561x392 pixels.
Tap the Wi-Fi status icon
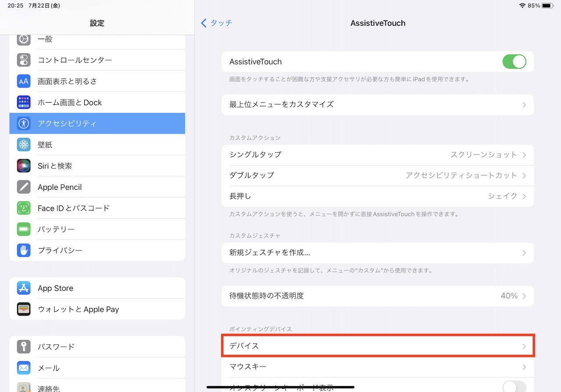click(522, 6)
